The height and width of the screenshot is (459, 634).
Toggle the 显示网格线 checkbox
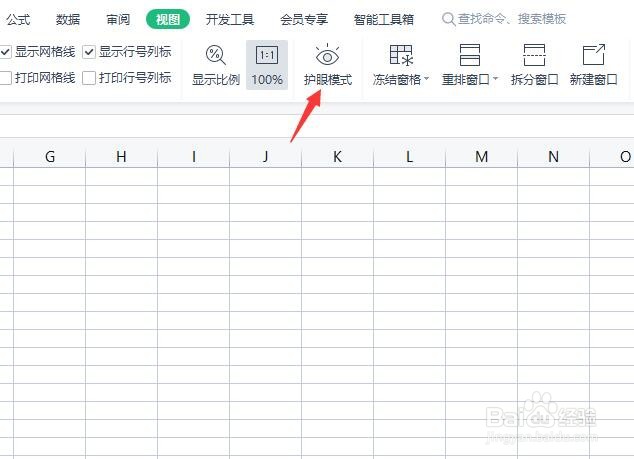[5, 52]
